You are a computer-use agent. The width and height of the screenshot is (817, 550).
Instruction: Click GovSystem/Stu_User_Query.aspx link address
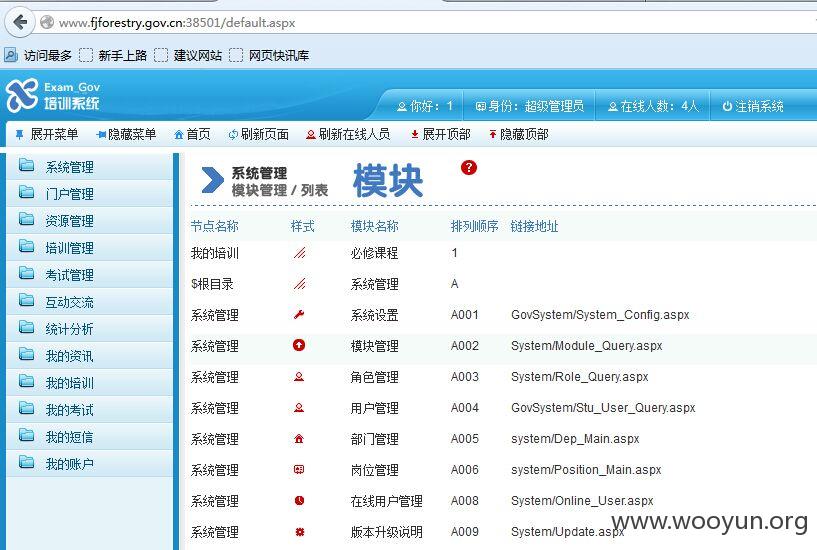(603, 408)
